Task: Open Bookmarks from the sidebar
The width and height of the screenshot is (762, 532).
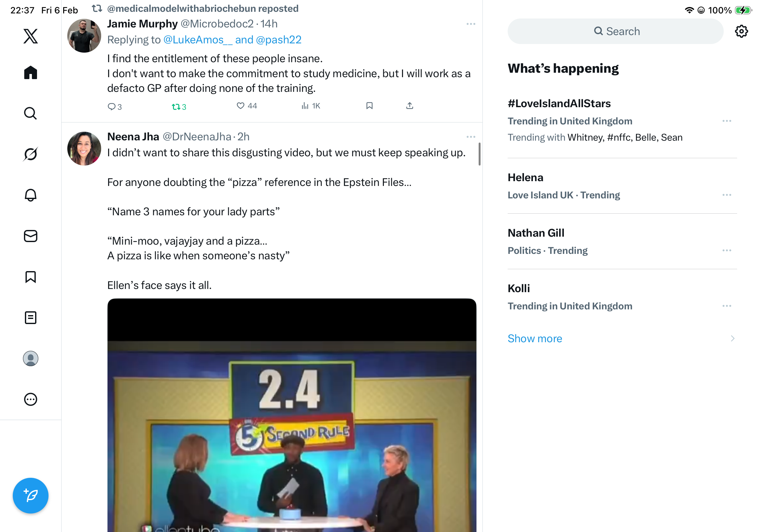Action: [x=31, y=277]
